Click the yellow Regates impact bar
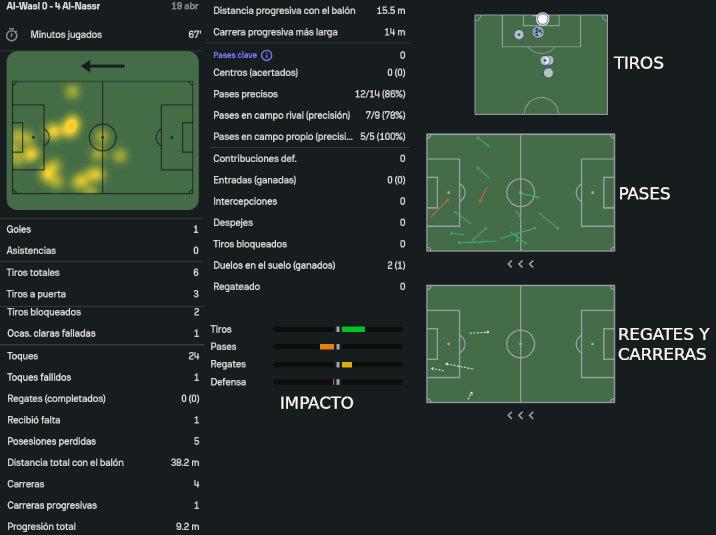 coord(347,365)
